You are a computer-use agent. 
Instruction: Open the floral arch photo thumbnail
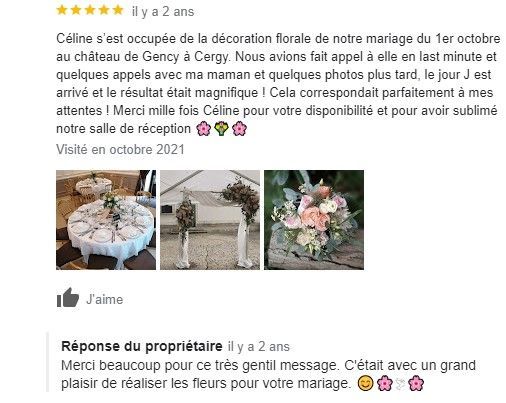click(210, 220)
